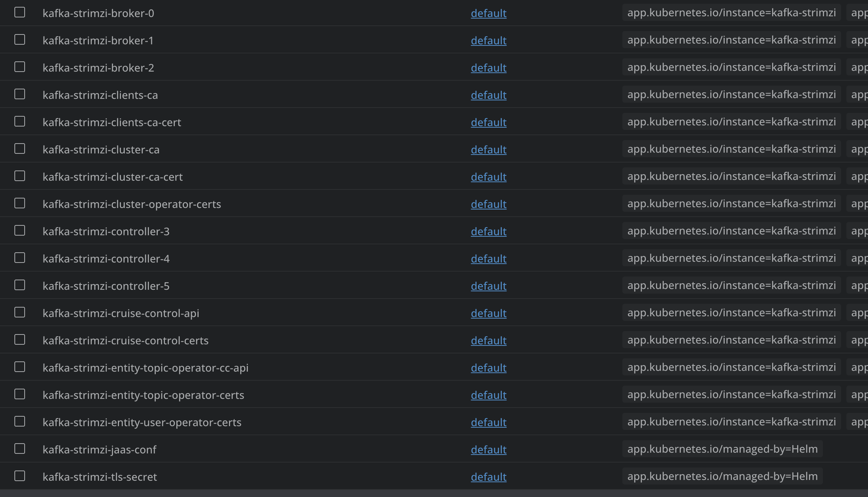Open the default namespace link for kafka-strimzi-broker-0
868x497 pixels.
pos(489,13)
